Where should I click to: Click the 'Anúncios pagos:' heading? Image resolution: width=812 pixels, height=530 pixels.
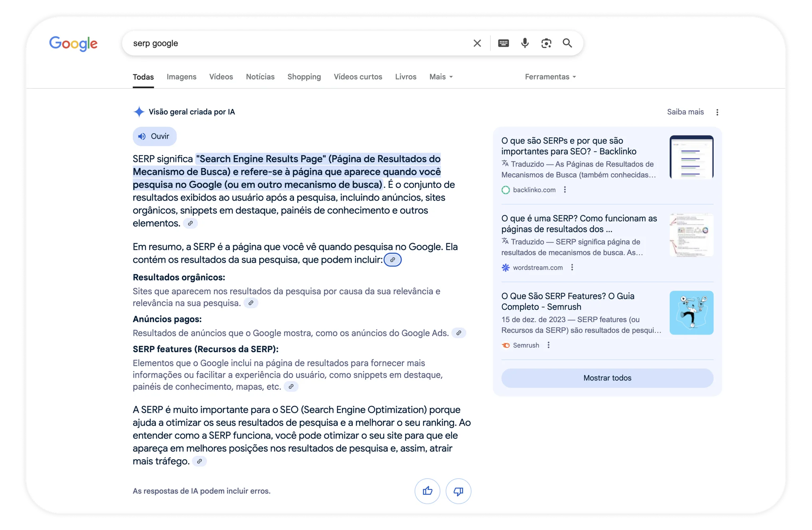pos(167,319)
